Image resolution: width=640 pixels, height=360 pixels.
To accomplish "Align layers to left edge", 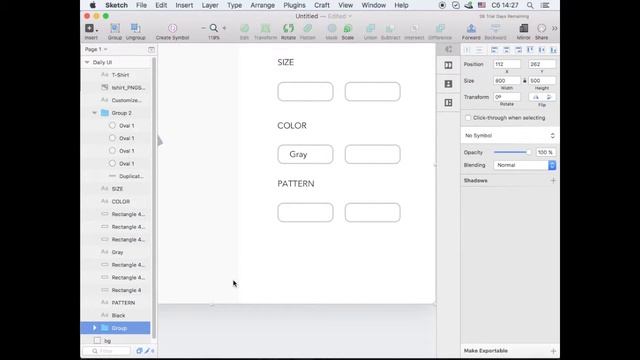I will [x=494, y=50].
